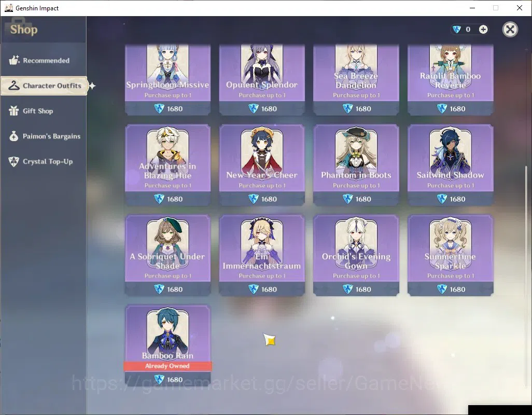Open the Crystal Top-Up tab
The height and width of the screenshot is (415, 532).
(x=44, y=161)
